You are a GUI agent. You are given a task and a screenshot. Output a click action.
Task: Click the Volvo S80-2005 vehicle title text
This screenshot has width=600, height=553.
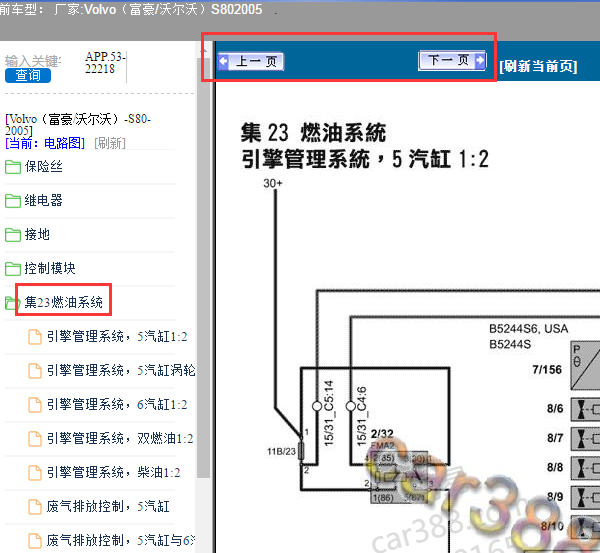pos(78,125)
